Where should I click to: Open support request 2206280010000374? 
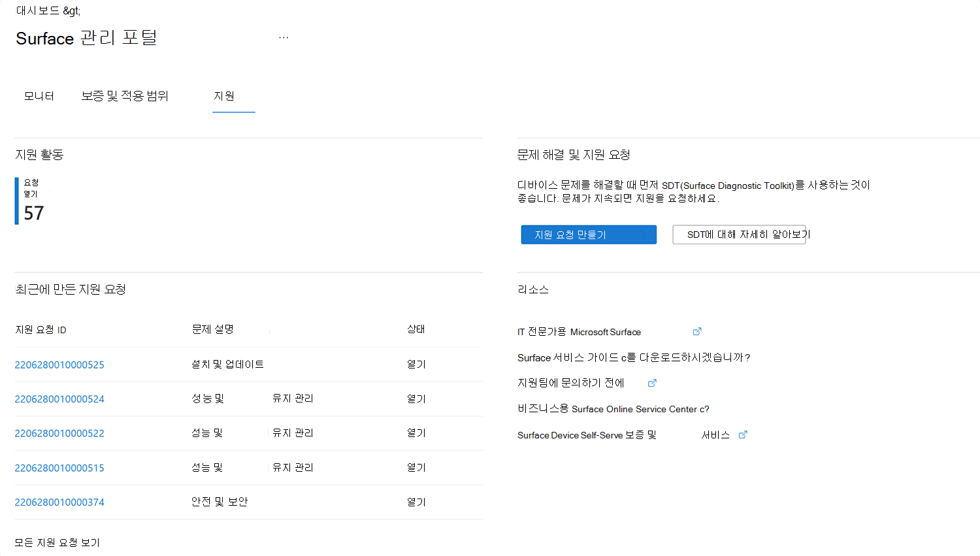click(x=59, y=502)
